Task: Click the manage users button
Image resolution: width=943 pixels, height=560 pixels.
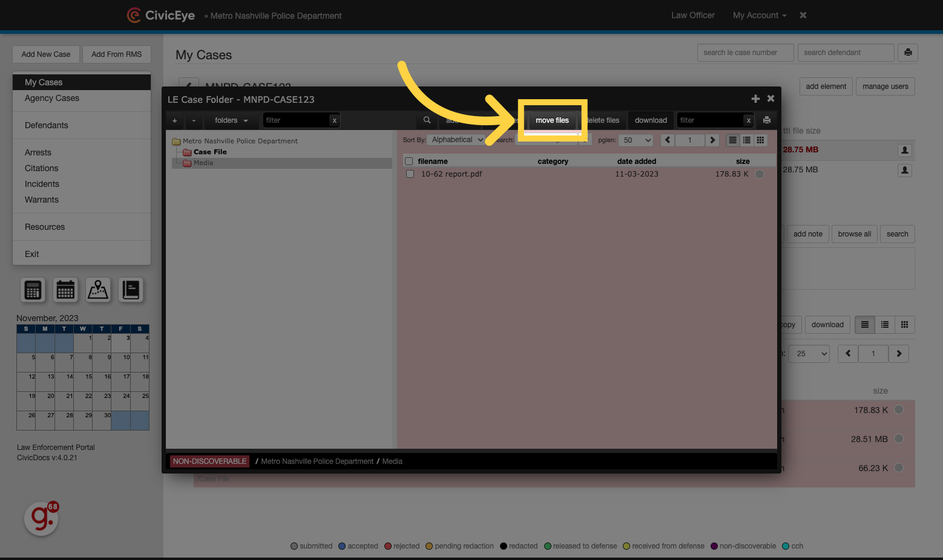Action: [885, 86]
